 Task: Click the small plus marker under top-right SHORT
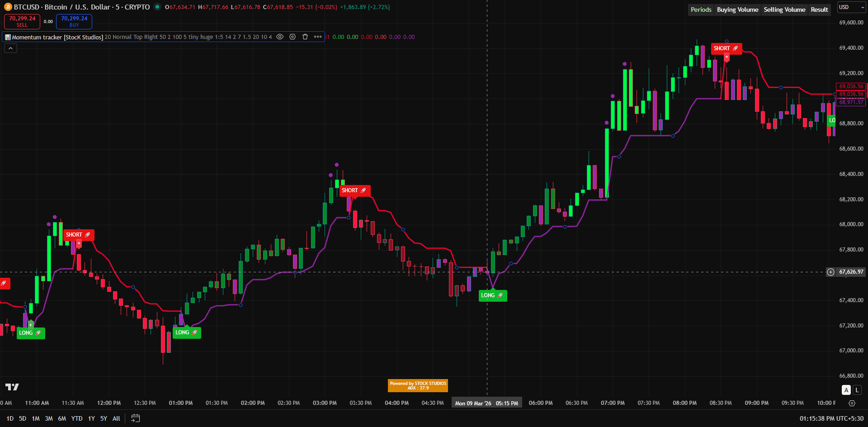click(x=726, y=57)
